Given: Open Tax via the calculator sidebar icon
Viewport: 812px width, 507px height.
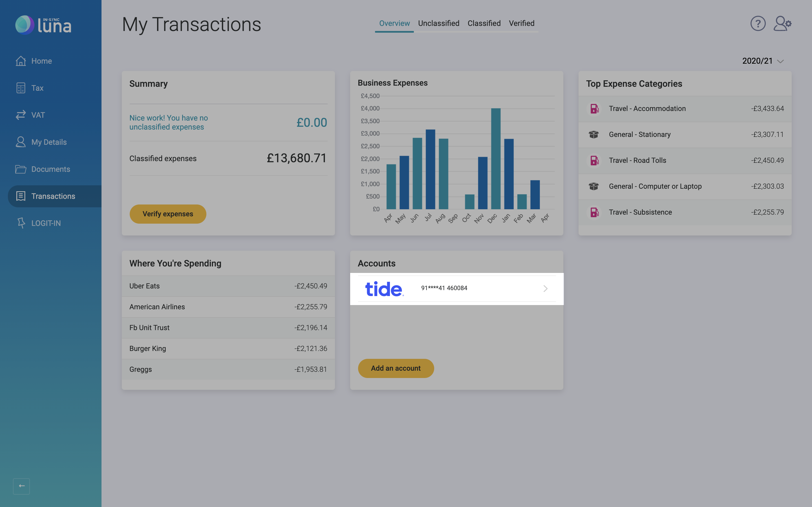Looking at the screenshot, I should tap(21, 88).
